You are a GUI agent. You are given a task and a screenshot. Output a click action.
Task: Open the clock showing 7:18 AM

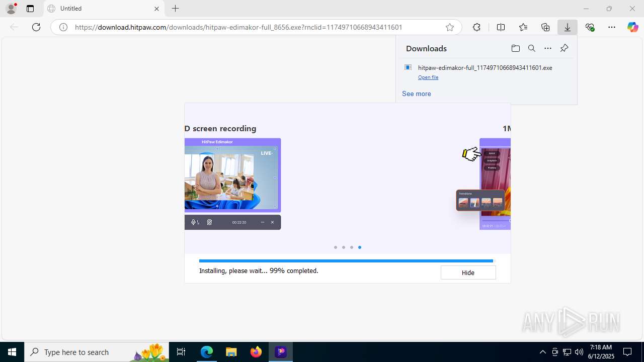(601, 352)
